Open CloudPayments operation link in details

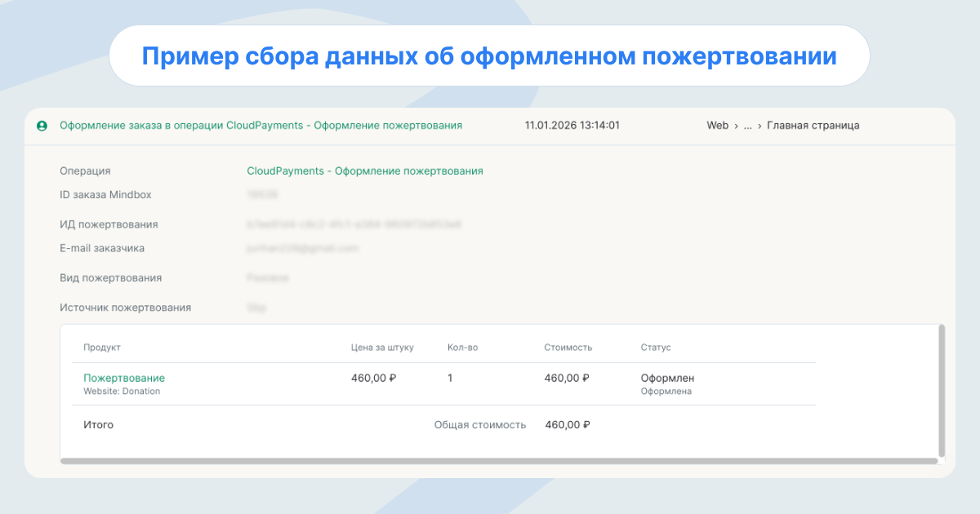(x=365, y=171)
